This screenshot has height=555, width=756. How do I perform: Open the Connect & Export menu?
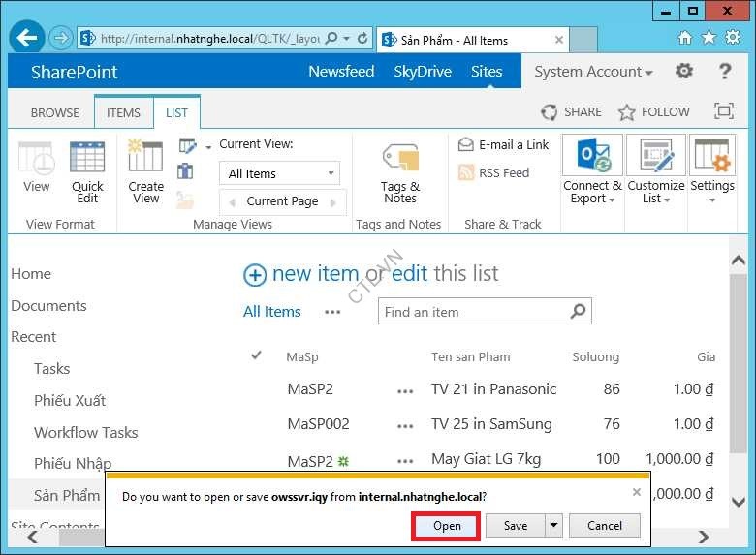pyautogui.click(x=592, y=170)
